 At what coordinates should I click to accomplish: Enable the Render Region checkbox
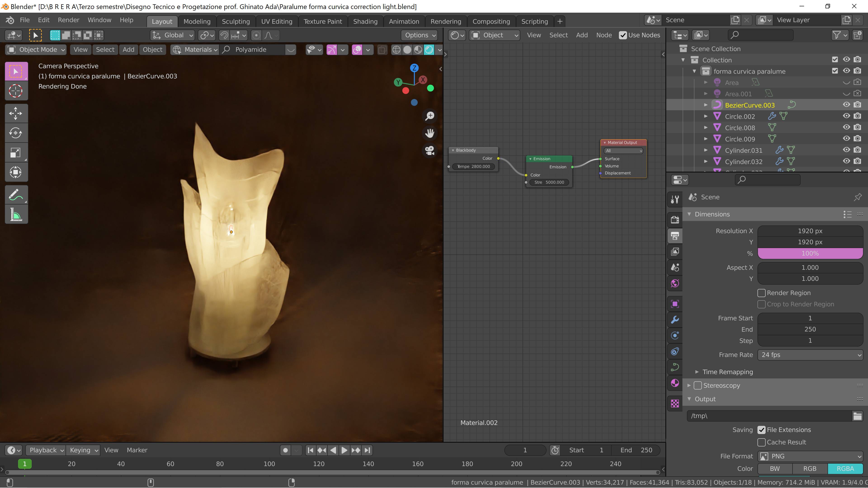coord(761,293)
